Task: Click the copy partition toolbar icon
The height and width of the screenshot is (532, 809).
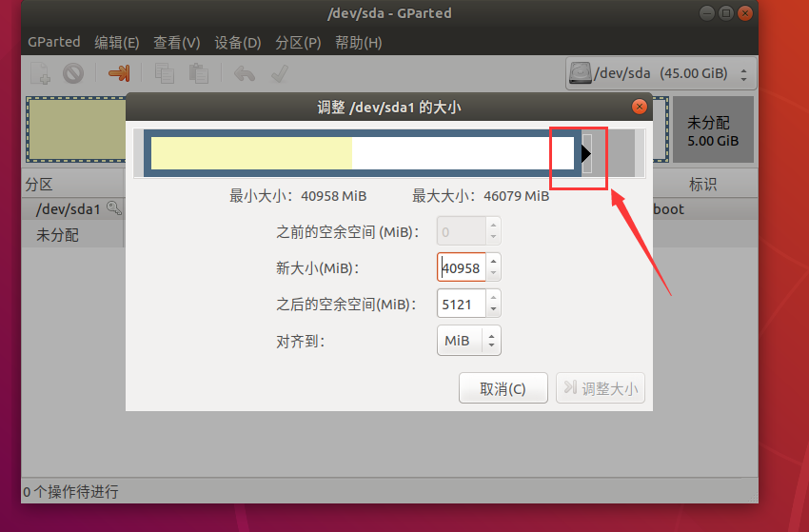Action: click(x=164, y=73)
